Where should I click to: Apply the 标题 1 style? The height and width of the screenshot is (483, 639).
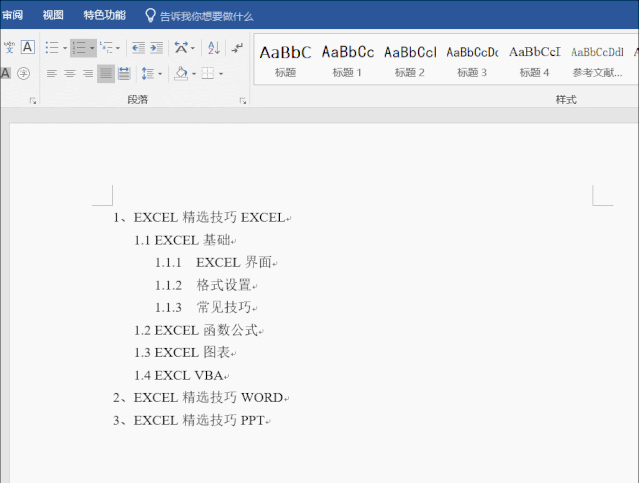click(348, 60)
